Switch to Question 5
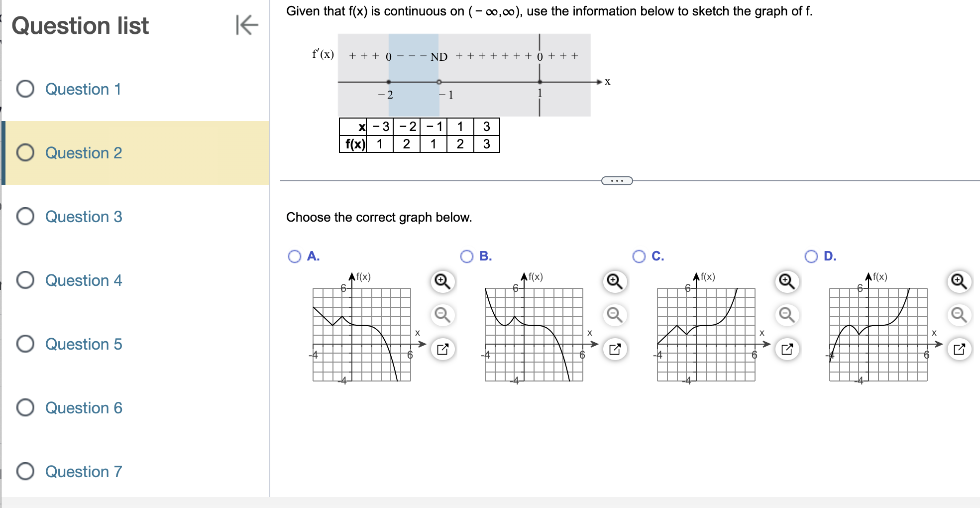The image size is (980, 508). tap(83, 344)
